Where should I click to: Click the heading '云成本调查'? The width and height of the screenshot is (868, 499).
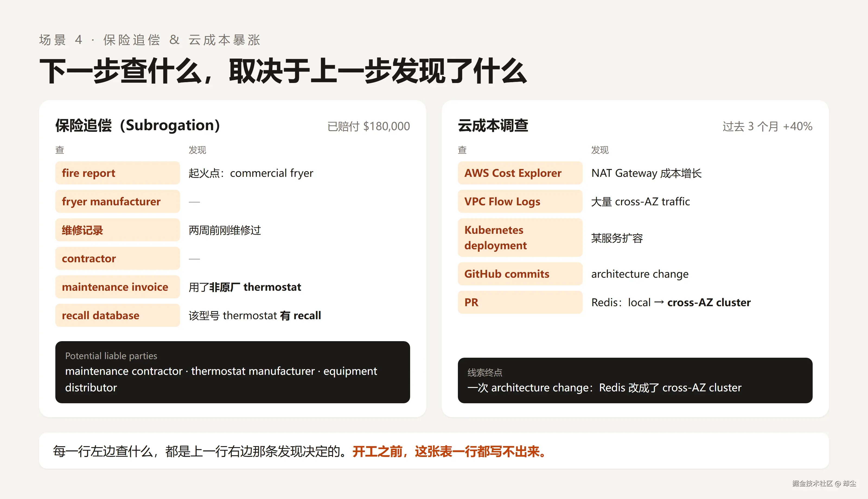pos(493,126)
